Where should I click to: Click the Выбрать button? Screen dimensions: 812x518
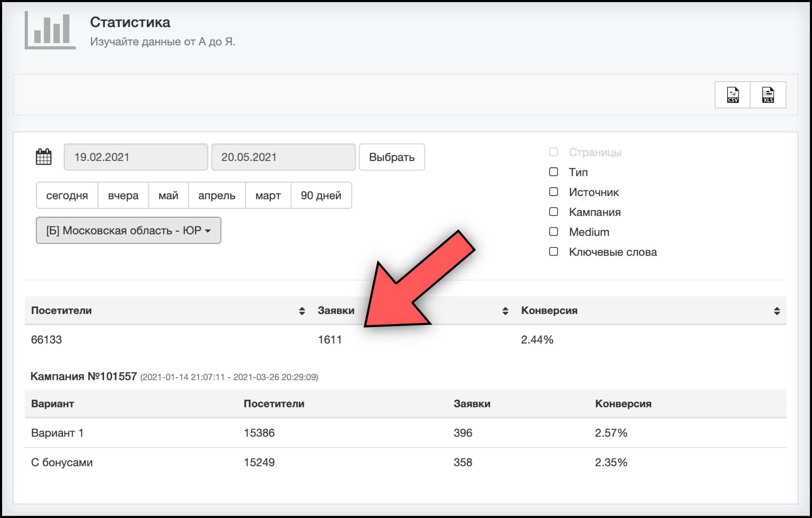click(x=392, y=157)
